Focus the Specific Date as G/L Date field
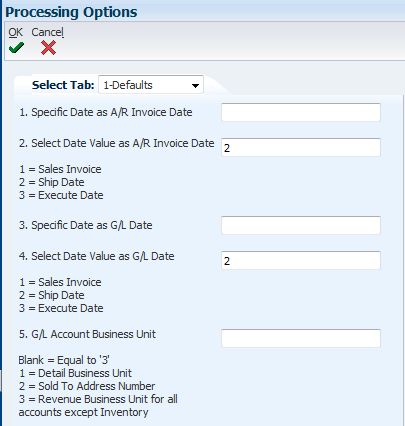Screen dimensions: 405x426 click(301, 225)
